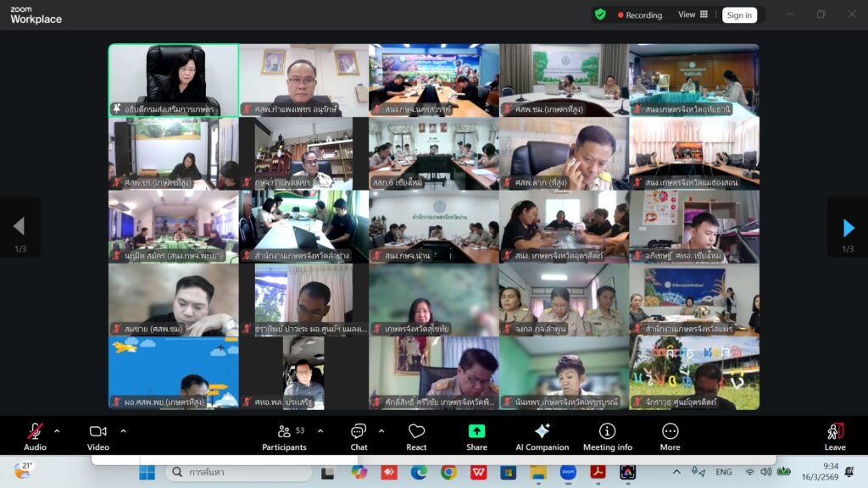This screenshot has height=488, width=868.
Task: Toggle the camera using the Video button
Action: [x=98, y=435]
